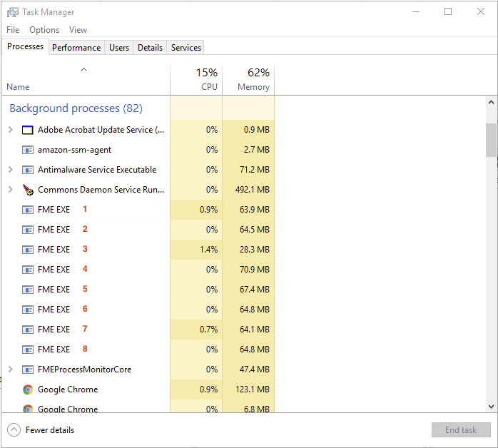
Task: Click the FMEProcessMonitorCore process icon
Action: pos(28,370)
